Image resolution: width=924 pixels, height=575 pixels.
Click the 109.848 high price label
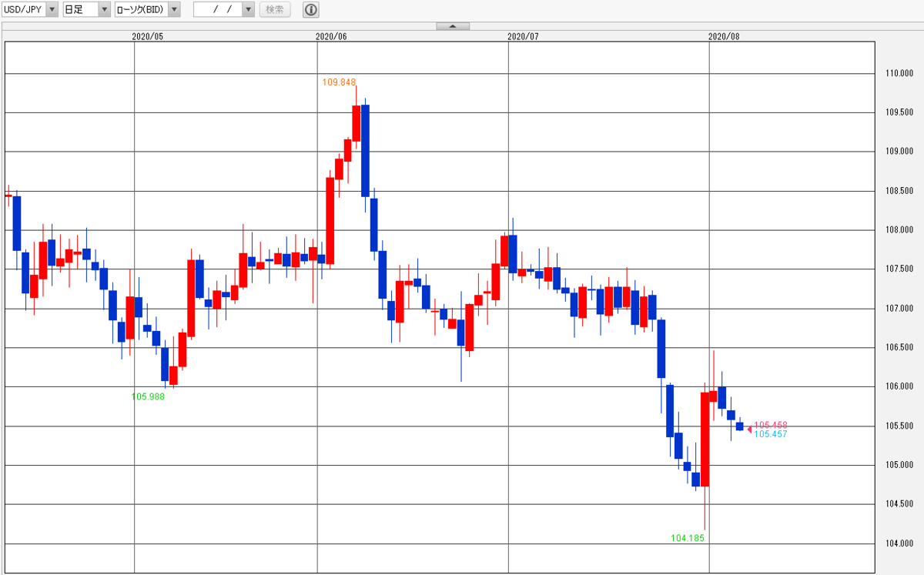(339, 82)
